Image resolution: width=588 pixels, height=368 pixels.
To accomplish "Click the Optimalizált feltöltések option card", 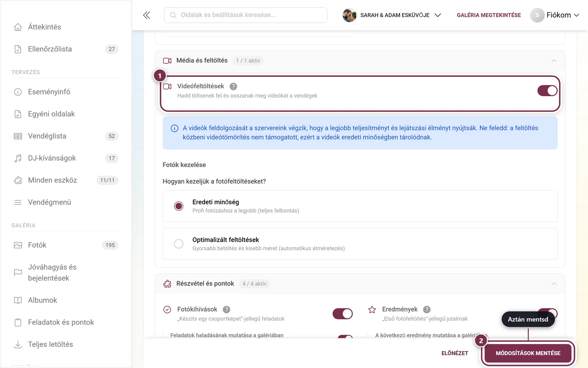I will click(360, 244).
